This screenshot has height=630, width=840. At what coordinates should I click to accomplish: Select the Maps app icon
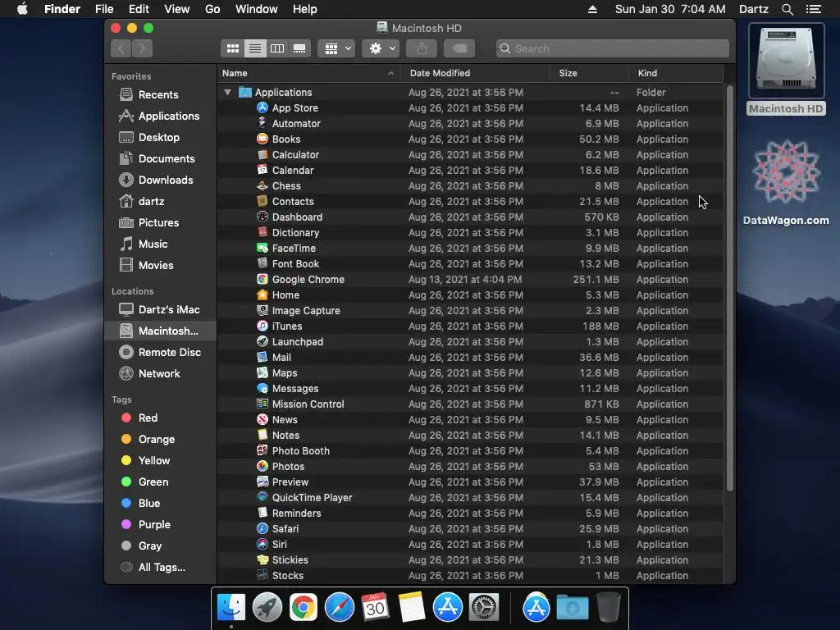tap(262, 373)
